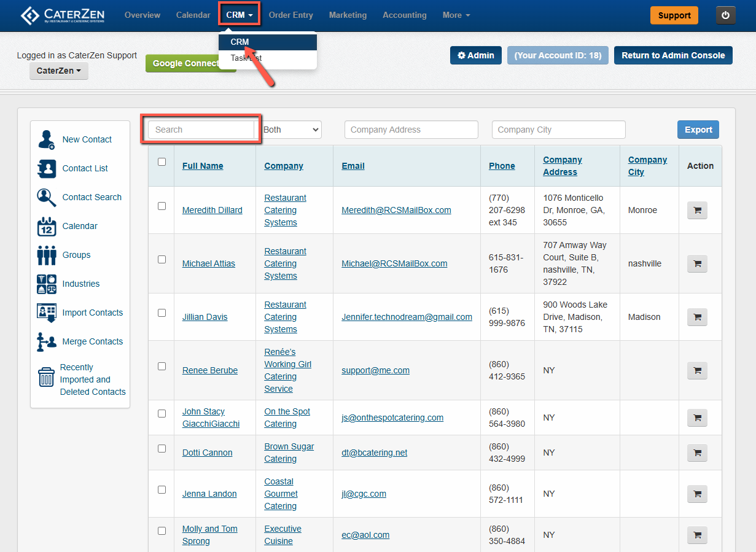Open email Michael@RCSMailBox.com link

(x=394, y=263)
